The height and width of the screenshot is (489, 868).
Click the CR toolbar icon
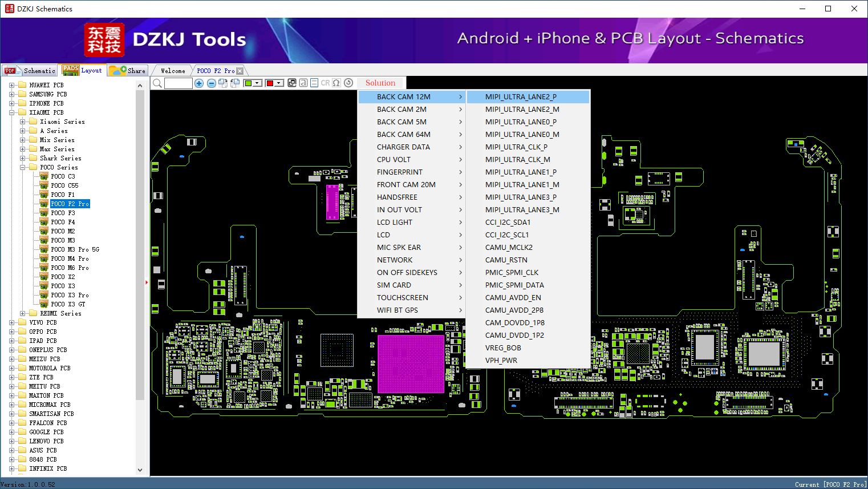[x=325, y=83]
